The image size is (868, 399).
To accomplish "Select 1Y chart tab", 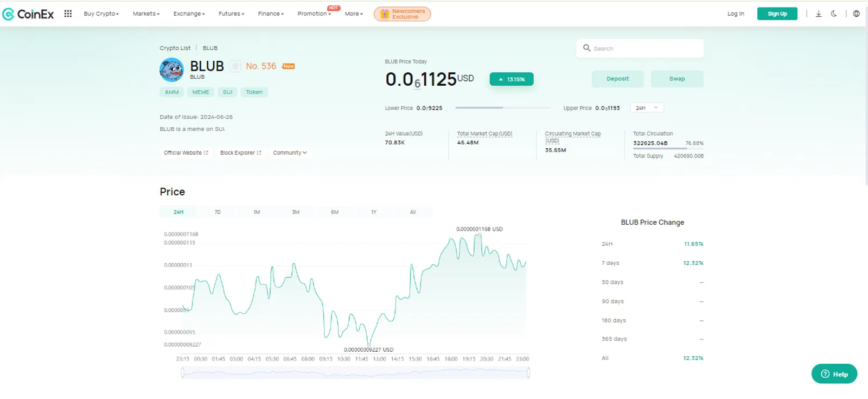I will pyautogui.click(x=374, y=212).
